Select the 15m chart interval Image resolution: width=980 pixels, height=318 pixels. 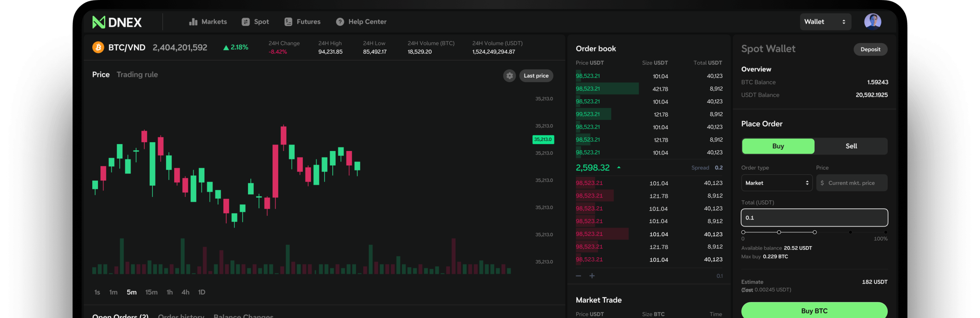tap(151, 292)
